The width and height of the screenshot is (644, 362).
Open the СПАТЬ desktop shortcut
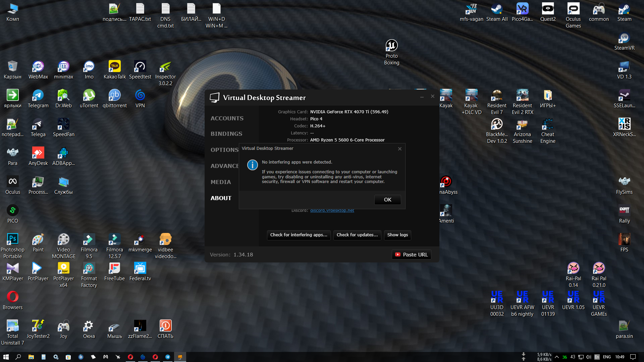[165, 329]
